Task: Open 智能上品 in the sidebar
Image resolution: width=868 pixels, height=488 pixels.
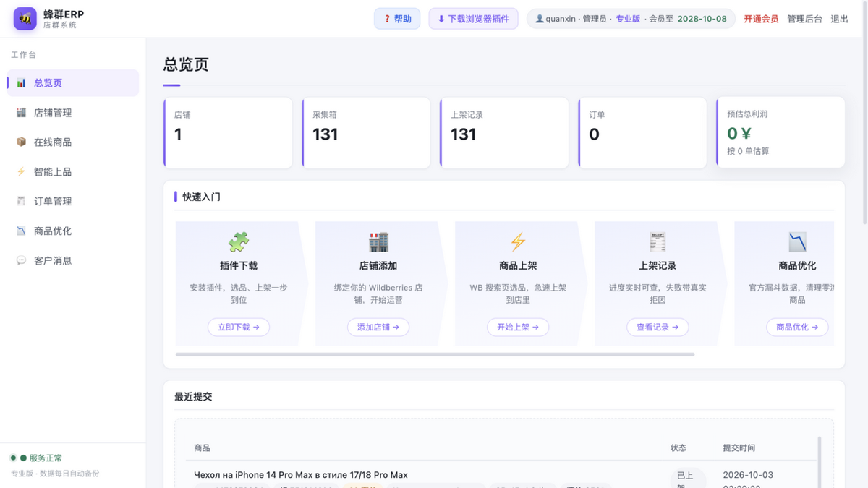Action: point(72,172)
